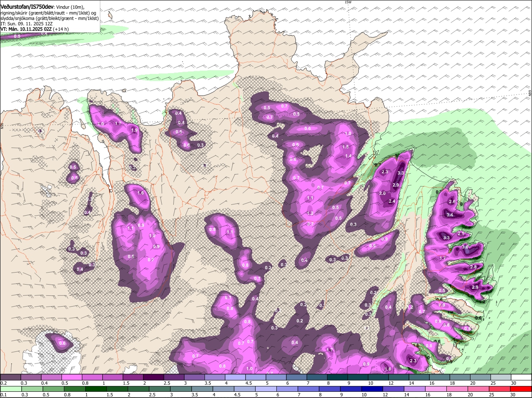
Task: Select the 25 pale grey swatch in upper legend
Action: [501, 377]
